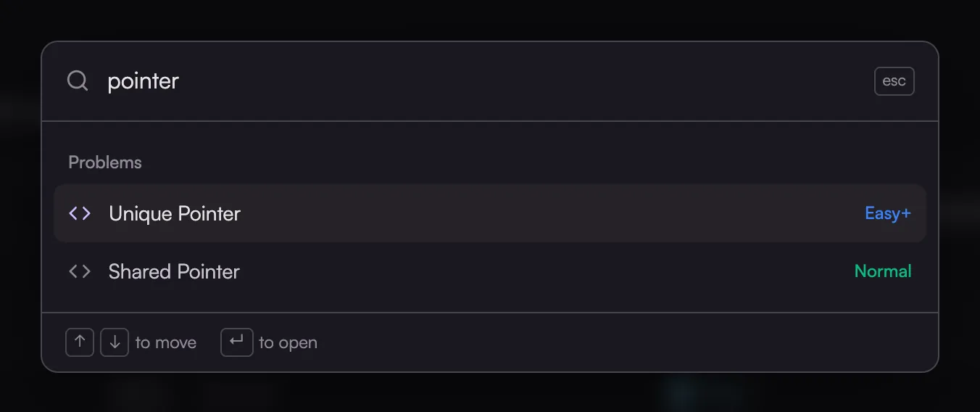Click the Easy+ difficulty label
The image size is (980, 412).
888,213
